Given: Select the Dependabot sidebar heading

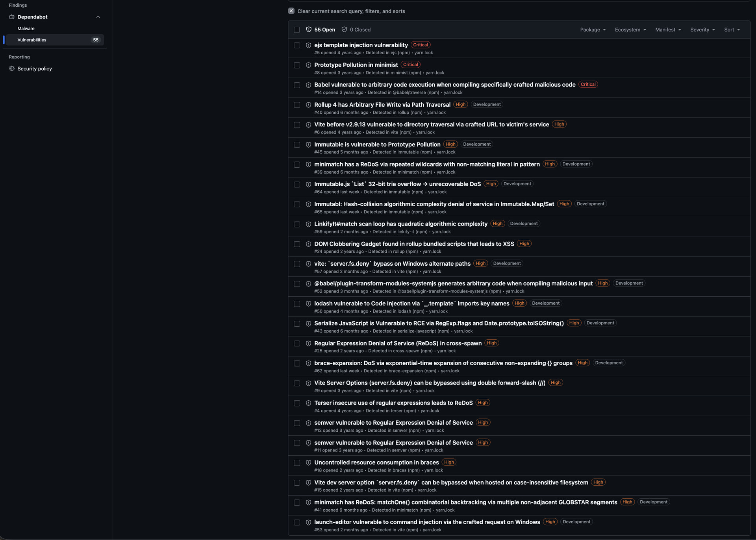Looking at the screenshot, I should click(32, 17).
